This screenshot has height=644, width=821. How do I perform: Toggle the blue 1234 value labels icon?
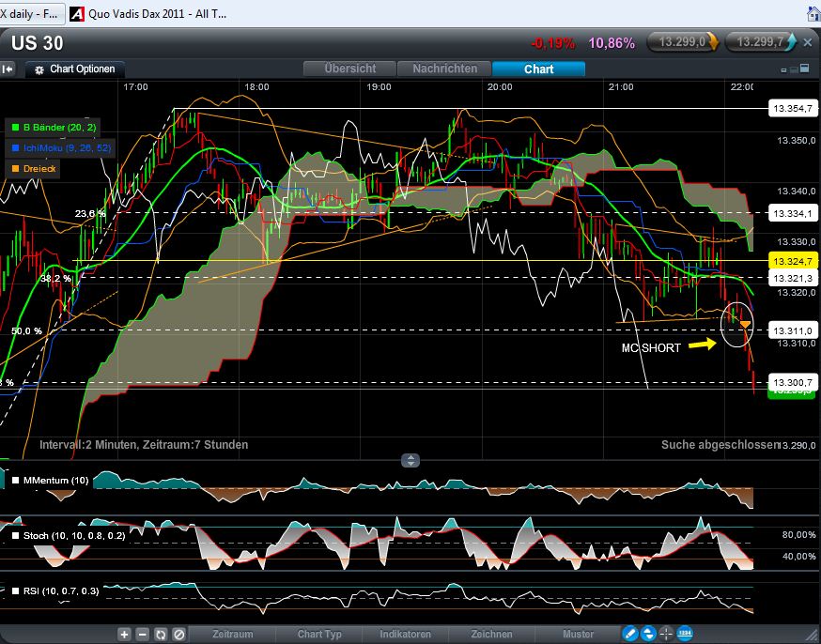pos(685,634)
